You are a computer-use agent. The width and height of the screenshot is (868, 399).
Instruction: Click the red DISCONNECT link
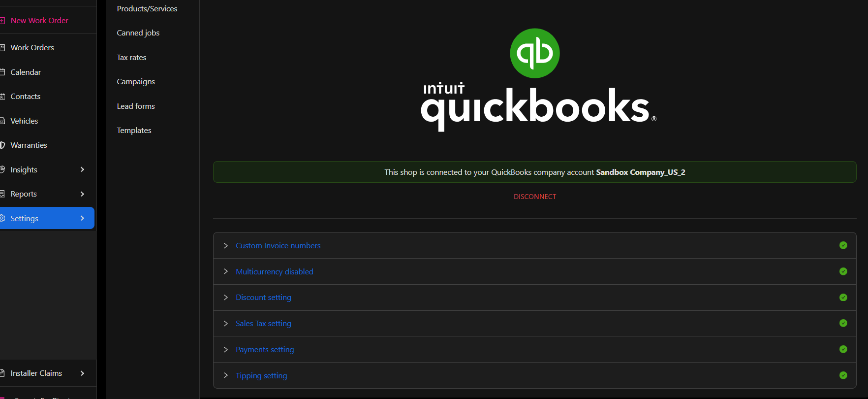tap(535, 197)
